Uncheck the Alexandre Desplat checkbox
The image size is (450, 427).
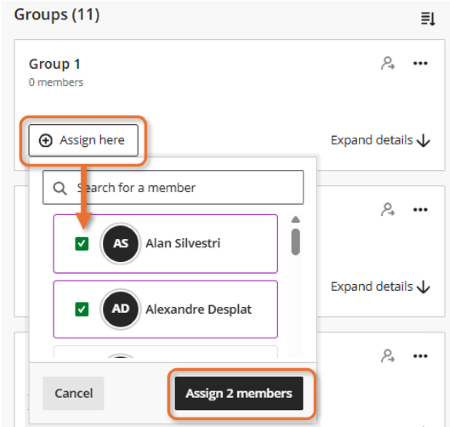coord(82,309)
